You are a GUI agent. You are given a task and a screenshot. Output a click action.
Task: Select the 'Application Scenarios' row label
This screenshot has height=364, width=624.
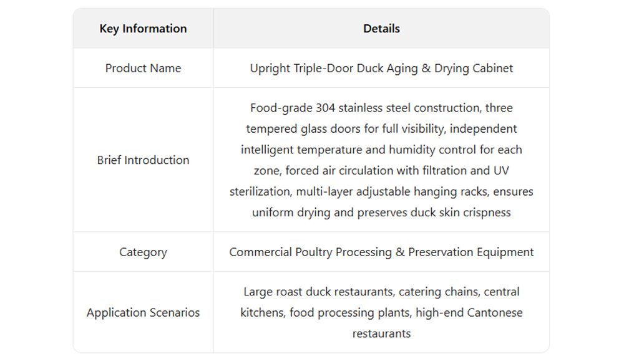coord(143,312)
